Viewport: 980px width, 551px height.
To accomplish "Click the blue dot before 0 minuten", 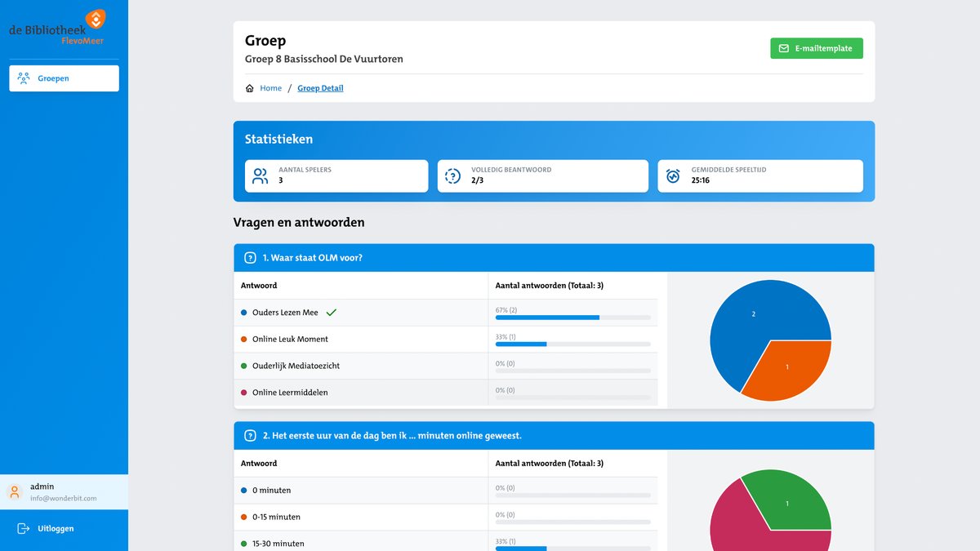I will tap(243, 491).
